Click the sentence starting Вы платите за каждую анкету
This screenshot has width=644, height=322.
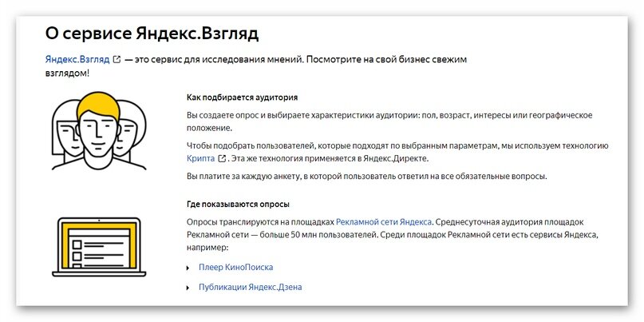point(367,177)
